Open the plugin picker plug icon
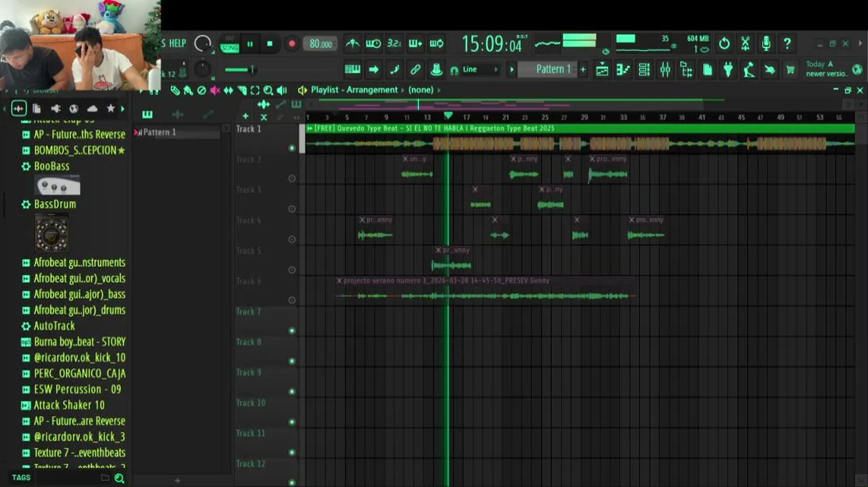 [728, 70]
